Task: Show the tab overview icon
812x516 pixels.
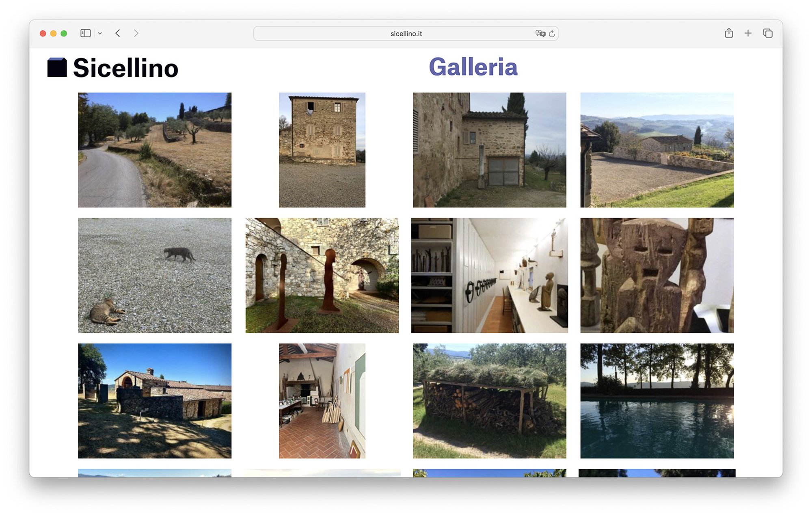Action: (767, 33)
